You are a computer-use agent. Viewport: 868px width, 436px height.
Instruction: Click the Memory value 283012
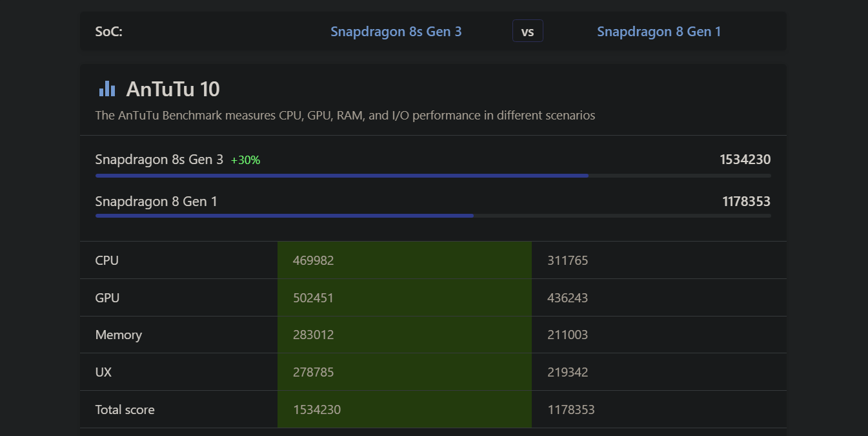(314, 335)
